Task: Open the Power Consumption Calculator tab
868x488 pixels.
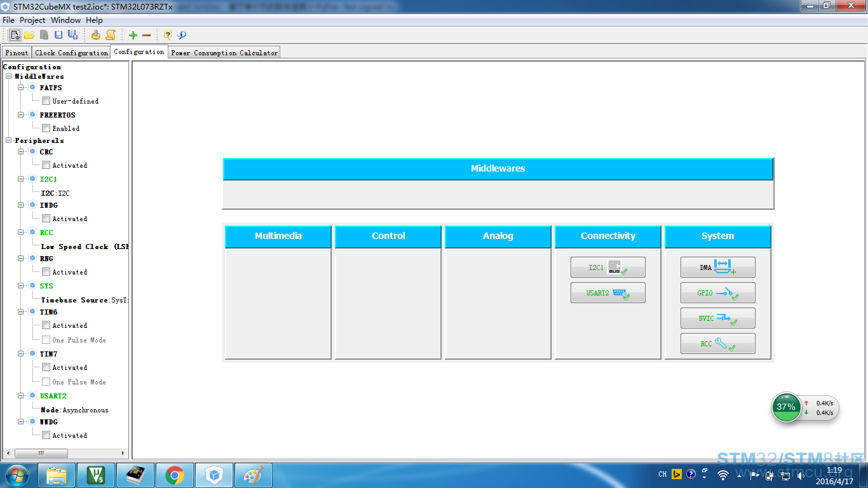Action: coord(224,53)
